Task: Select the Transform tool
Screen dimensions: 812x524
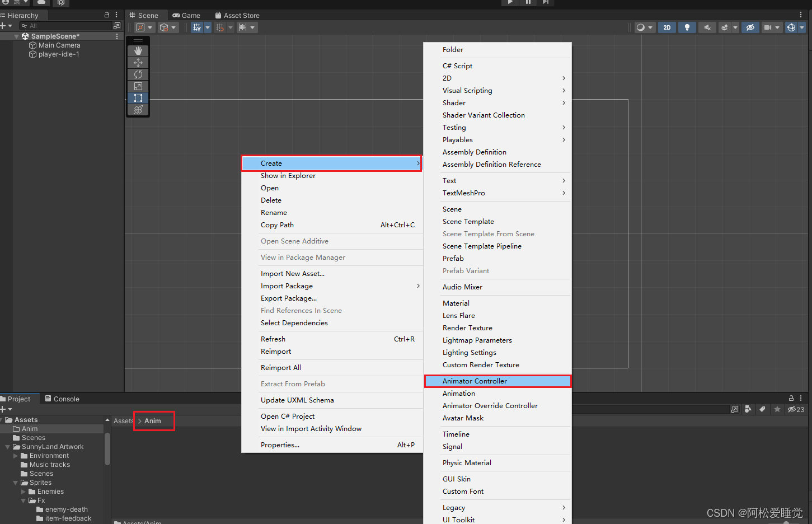Action: pos(138,110)
